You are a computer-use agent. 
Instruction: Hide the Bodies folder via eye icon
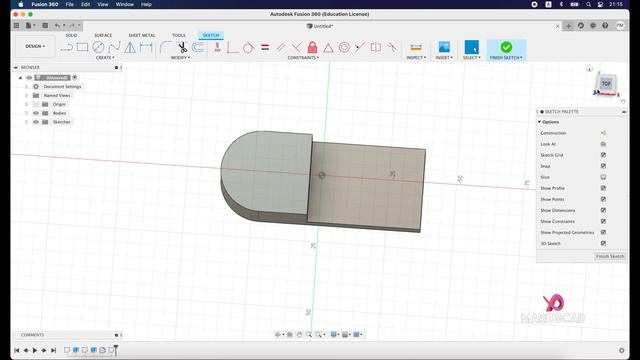(36, 113)
